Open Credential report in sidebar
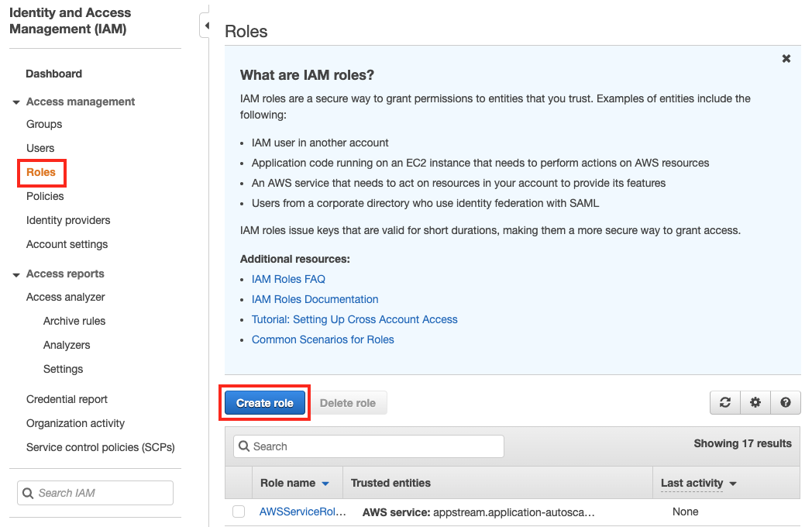This screenshot has width=812, height=527. (67, 399)
